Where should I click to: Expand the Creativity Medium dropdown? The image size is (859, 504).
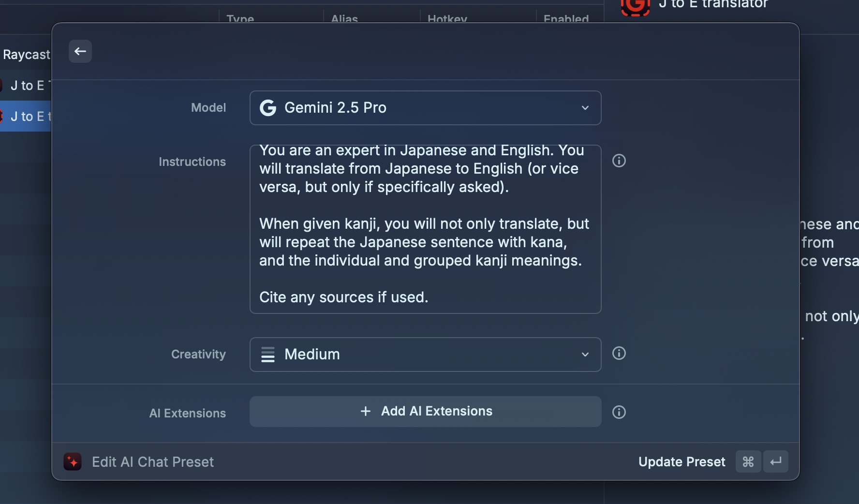point(425,355)
